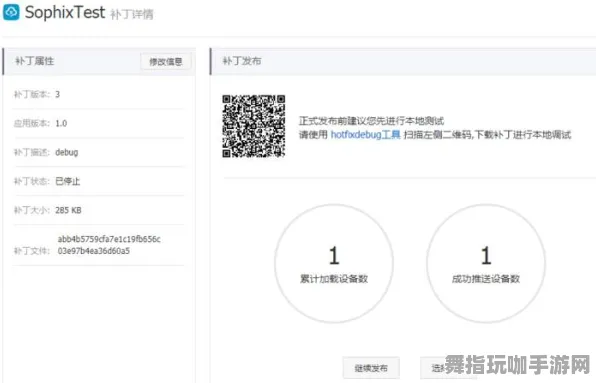
Task: Click the SophixTest title text
Action: (x=65, y=13)
